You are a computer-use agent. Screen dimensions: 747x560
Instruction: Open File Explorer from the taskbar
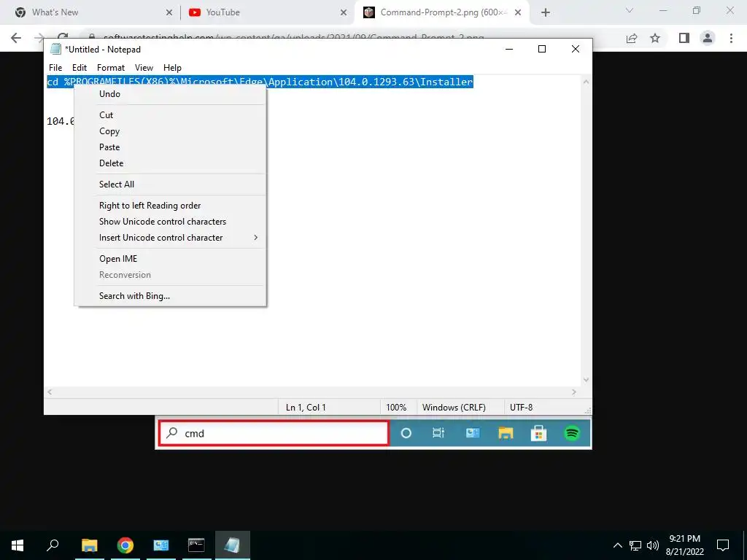(x=89, y=545)
